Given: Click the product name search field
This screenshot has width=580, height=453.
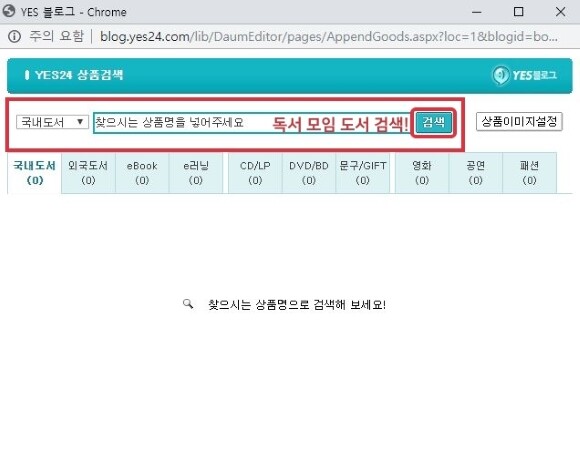Looking at the screenshot, I should [252, 123].
